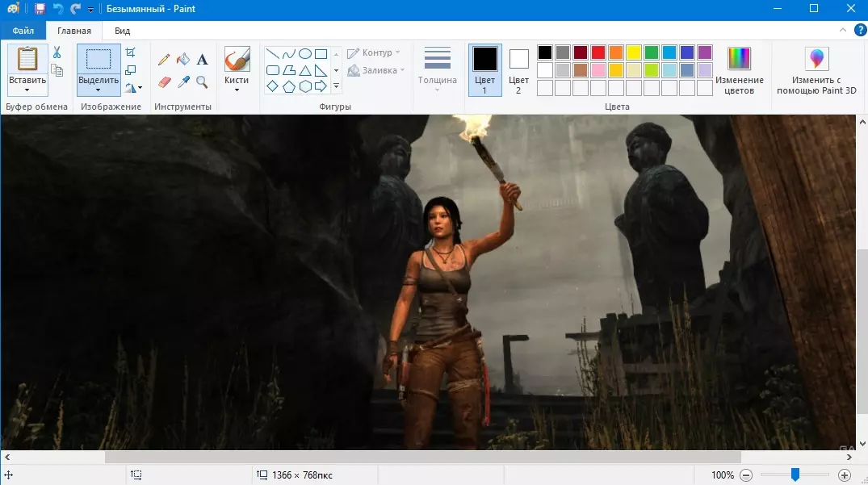Click the Cut scissors icon
Screen dimensions: 868x485
(x=57, y=52)
